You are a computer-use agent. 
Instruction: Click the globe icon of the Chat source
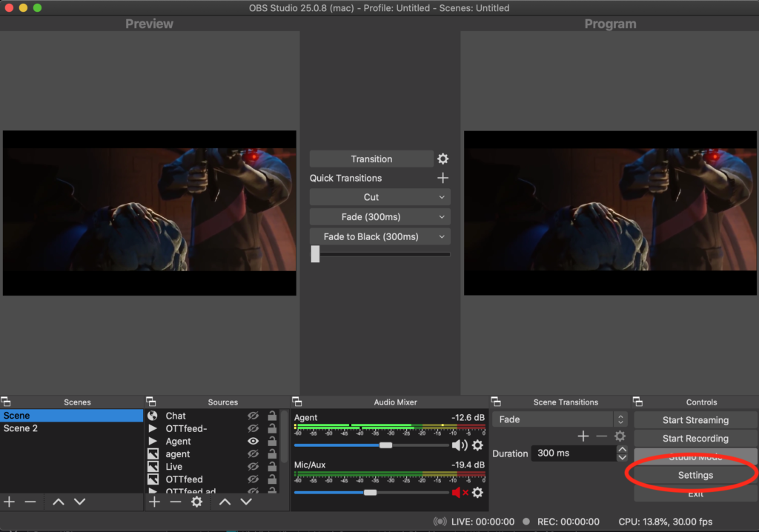[x=153, y=416]
